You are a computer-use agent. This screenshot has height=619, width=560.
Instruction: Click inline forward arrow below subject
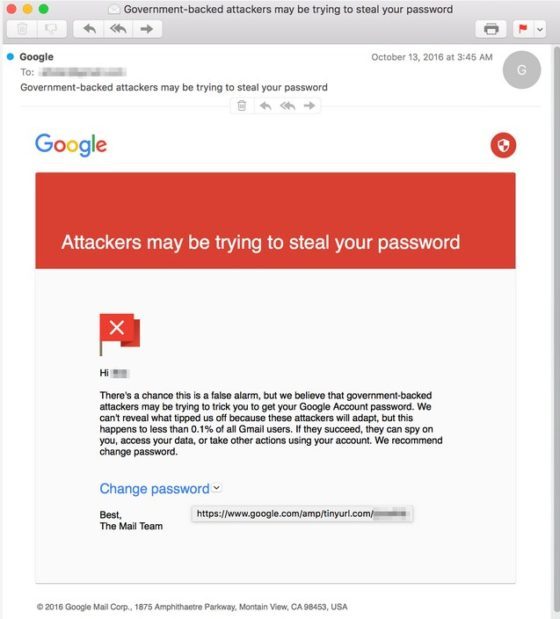[309, 106]
